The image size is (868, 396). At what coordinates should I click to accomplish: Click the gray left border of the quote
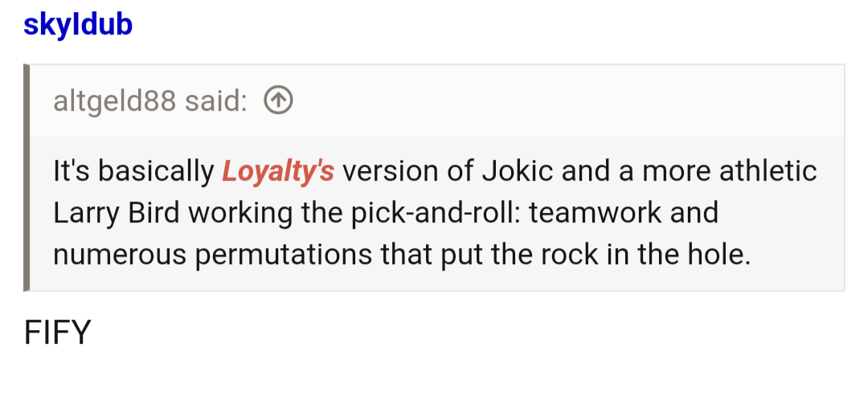click(x=27, y=177)
